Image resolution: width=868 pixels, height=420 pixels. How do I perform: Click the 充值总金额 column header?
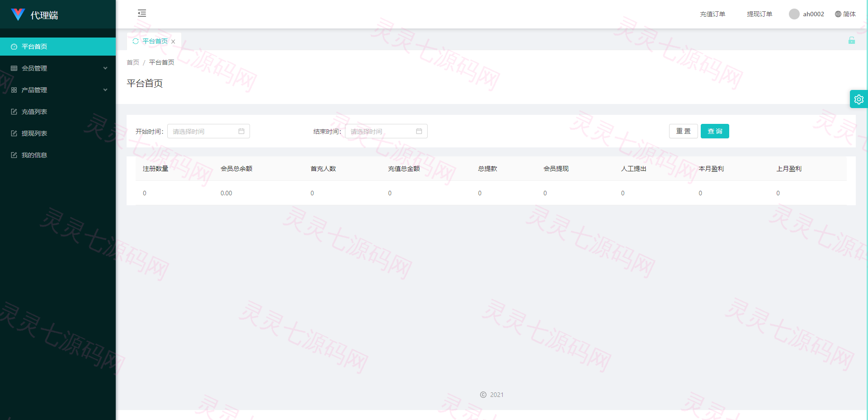(x=404, y=169)
